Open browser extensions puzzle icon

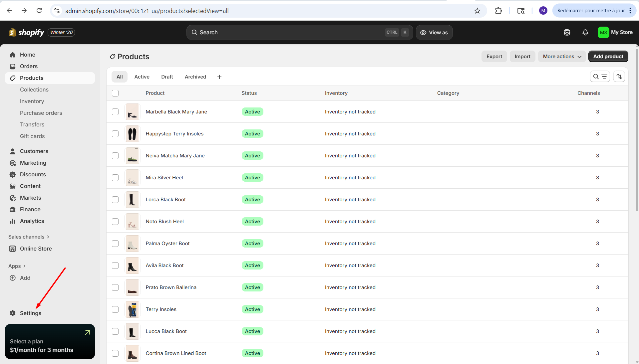[x=498, y=11]
